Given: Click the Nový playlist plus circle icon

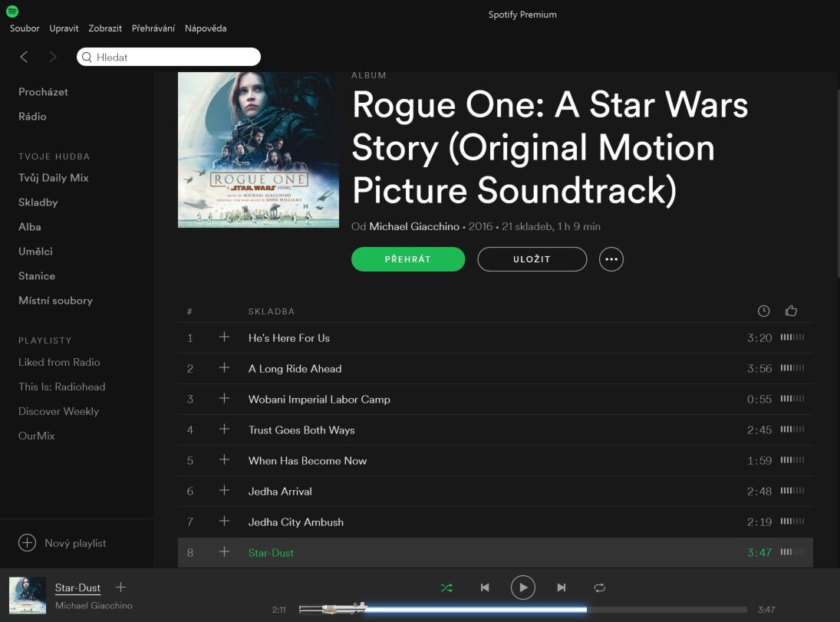Looking at the screenshot, I should [28, 543].
